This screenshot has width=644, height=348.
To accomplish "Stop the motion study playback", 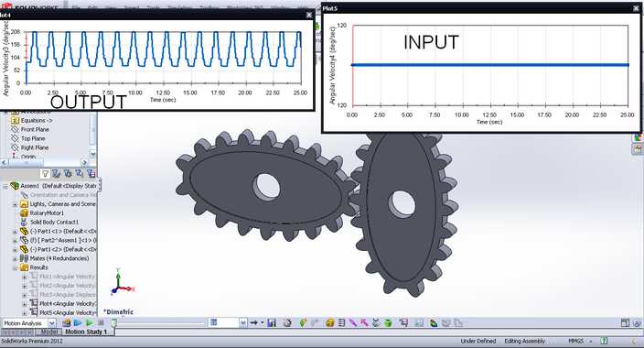I will (x=101, y=323).
